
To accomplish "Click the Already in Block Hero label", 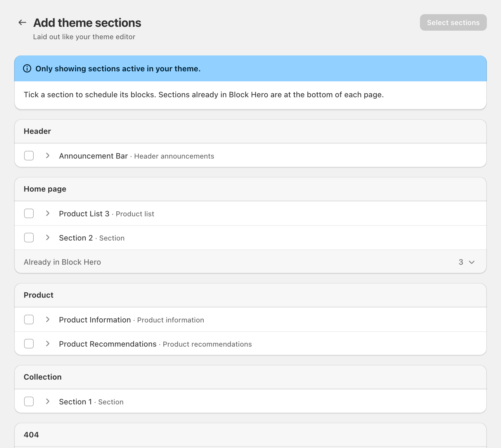I will (62, 262).
